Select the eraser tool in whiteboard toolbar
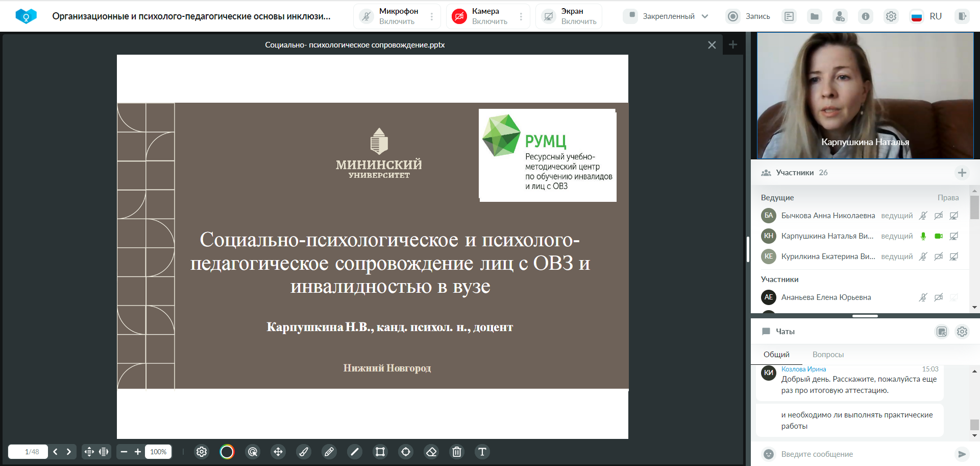This screenshot has width=980, height=466. point(431,452)
